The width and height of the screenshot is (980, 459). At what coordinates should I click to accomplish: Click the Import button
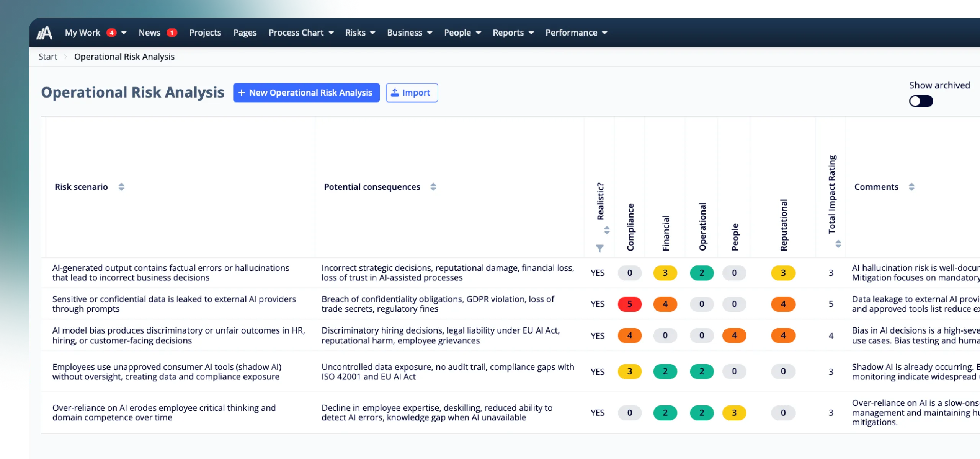tap(412, 93)
